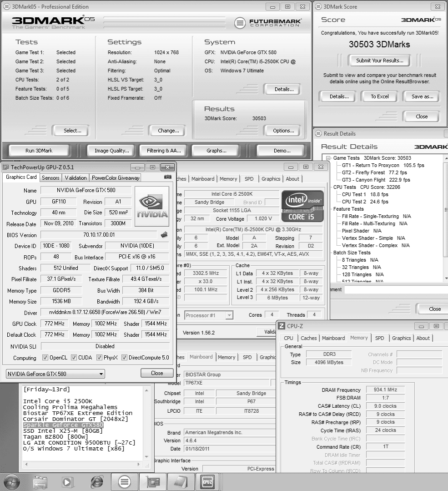Click Options... in Results panel
448x491 pixels.
[283, 131]
